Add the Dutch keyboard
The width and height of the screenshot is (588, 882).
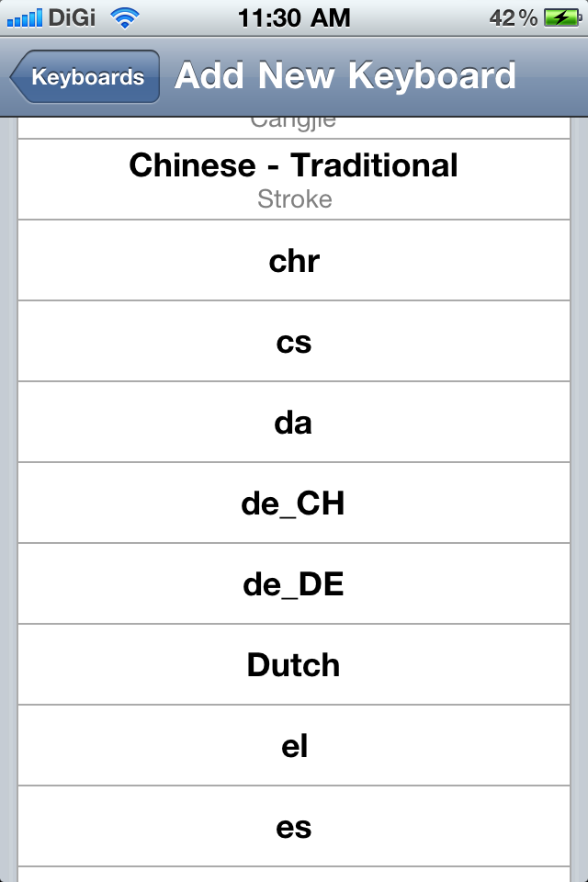pyautogui.click(x=294, y=665)
